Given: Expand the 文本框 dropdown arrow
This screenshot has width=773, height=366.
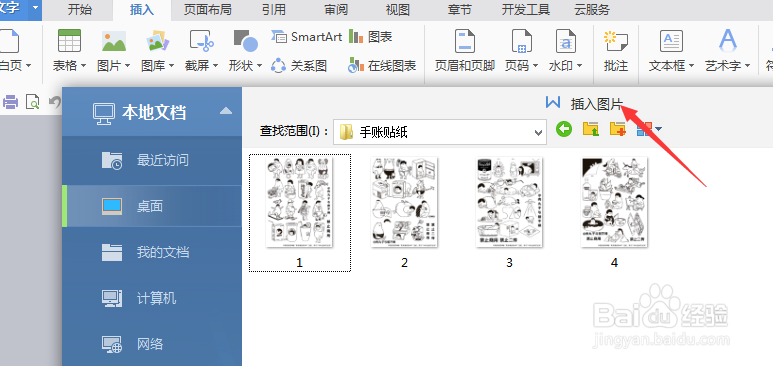Looking at the screenshot, I should point(691,66).
